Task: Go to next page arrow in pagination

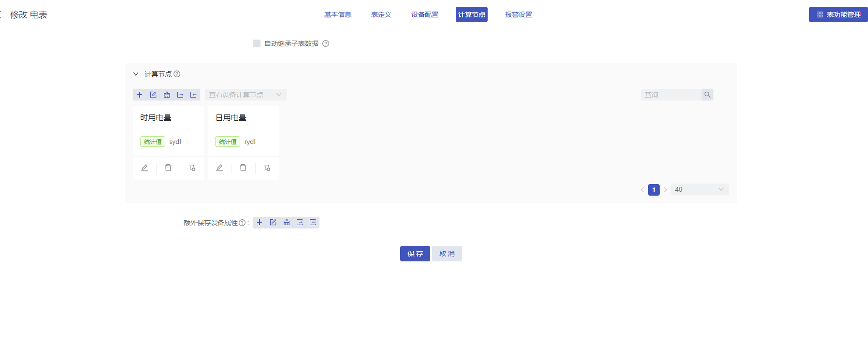Action: [665, 190]
